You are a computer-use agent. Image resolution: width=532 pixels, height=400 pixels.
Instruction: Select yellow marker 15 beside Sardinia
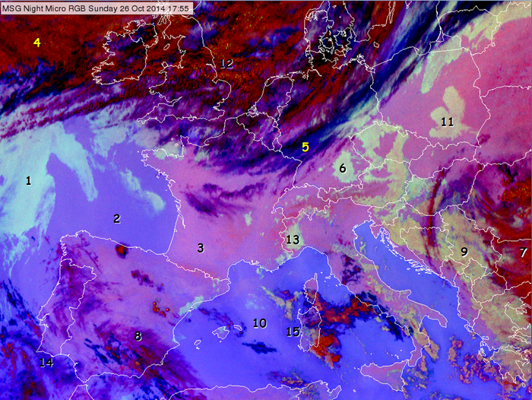click(293, 332)
